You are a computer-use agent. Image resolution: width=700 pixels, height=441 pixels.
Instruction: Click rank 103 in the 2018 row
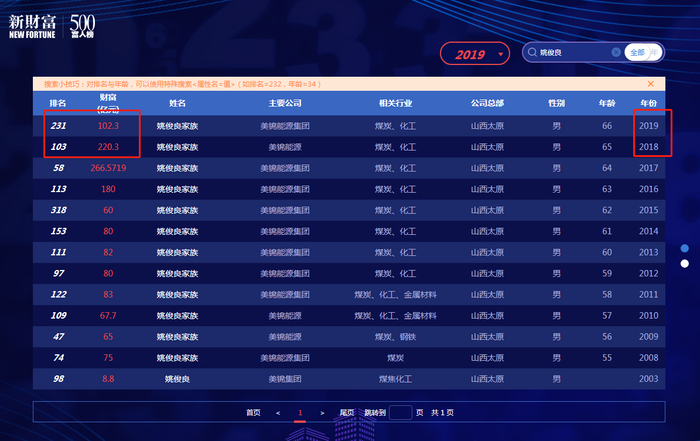tap(58, 147)
